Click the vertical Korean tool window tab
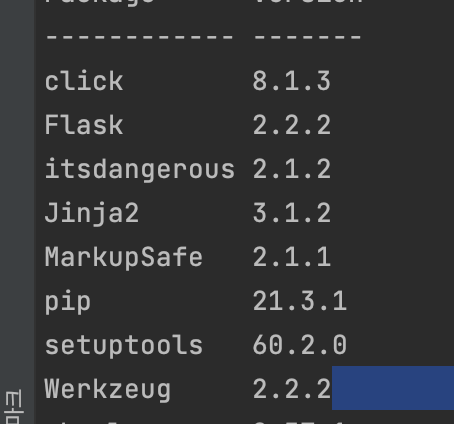 tap(13, 407)
